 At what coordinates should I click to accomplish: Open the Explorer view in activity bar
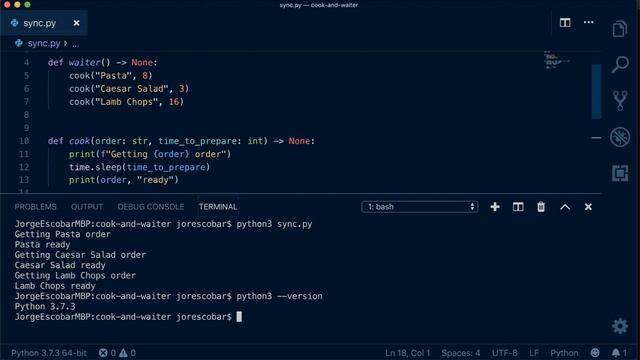tap(620, 29)
